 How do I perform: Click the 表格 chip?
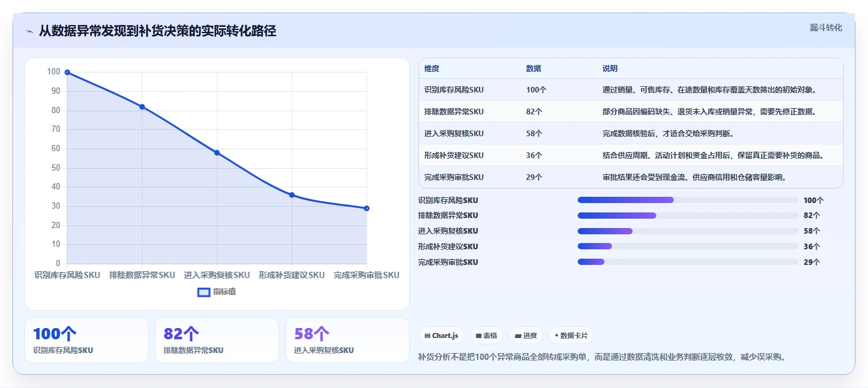(486, 336)
